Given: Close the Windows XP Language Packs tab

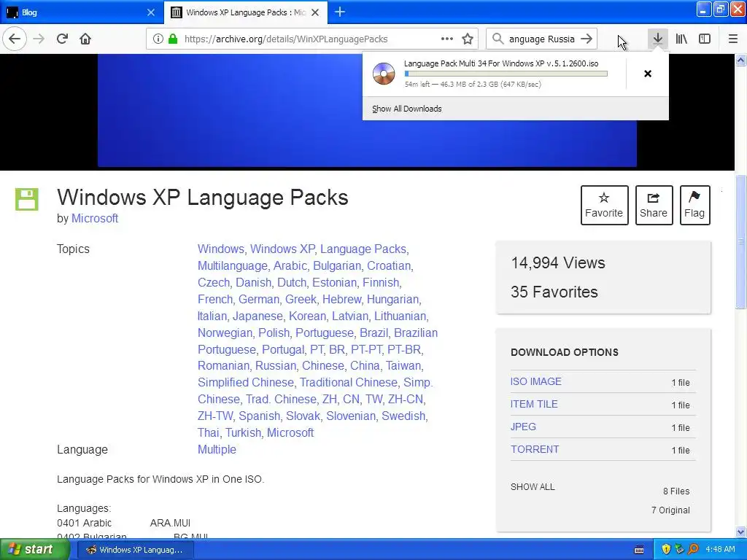Looking at the screenshot, I should coord(315,12).
